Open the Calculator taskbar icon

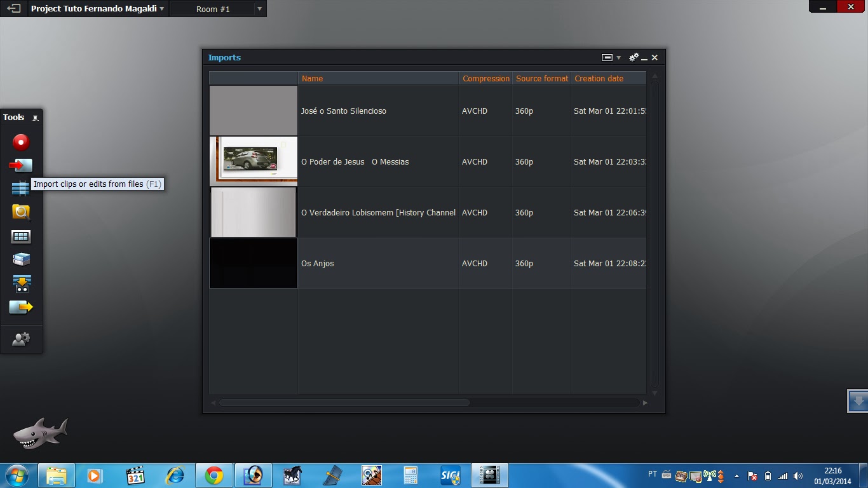coord(411,475)
